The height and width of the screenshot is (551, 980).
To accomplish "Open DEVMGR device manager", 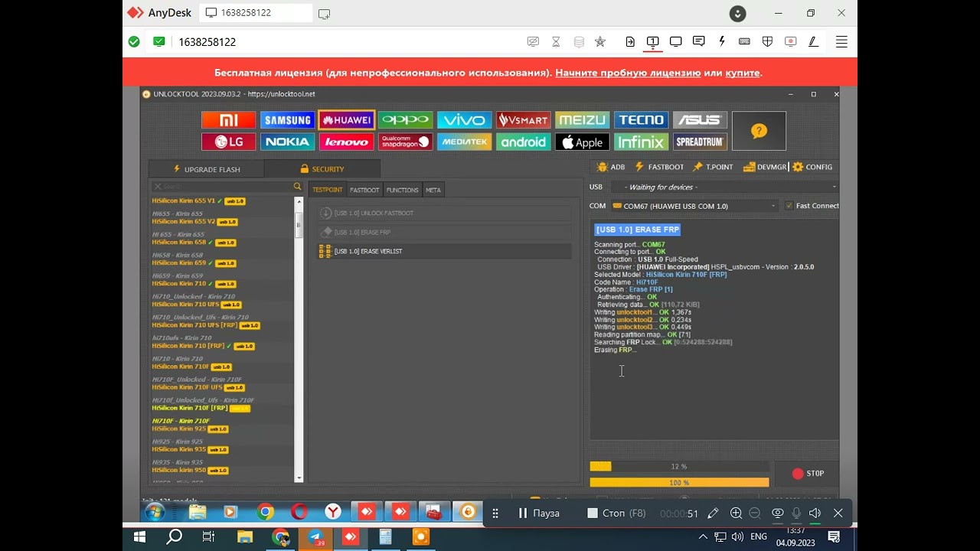I will (x=765, y=167).
